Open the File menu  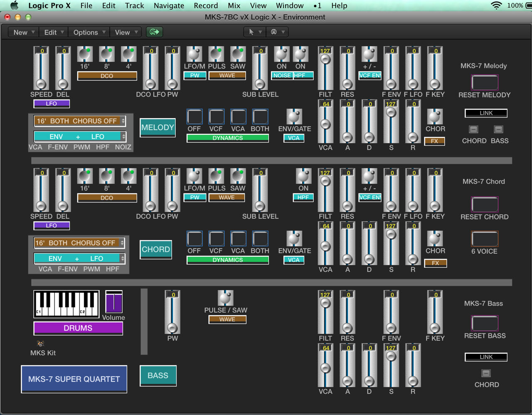click(x=86, y=5)
